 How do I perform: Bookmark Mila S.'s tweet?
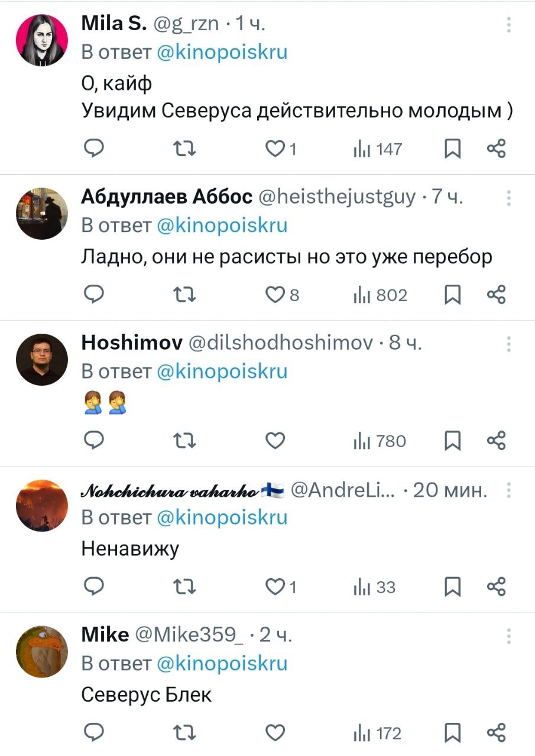(x=452, y=149)
